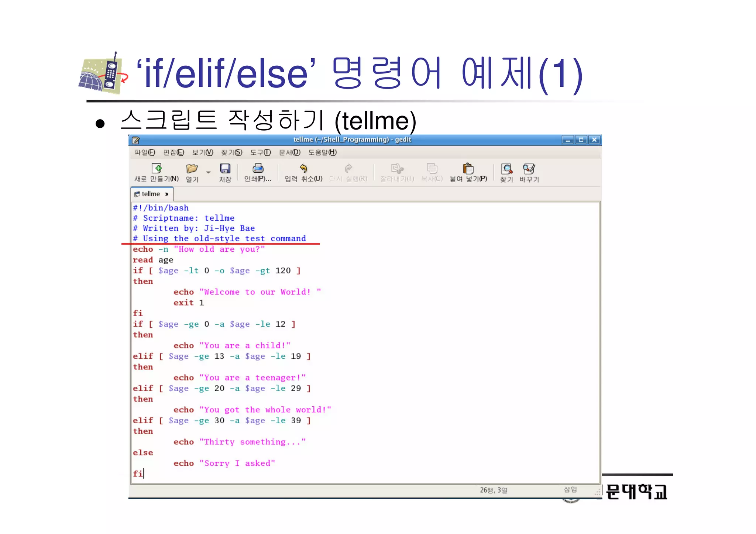Expand the recent files arrow beside 열기
This screenshot has width=756, height=534.
coord(208,172)
